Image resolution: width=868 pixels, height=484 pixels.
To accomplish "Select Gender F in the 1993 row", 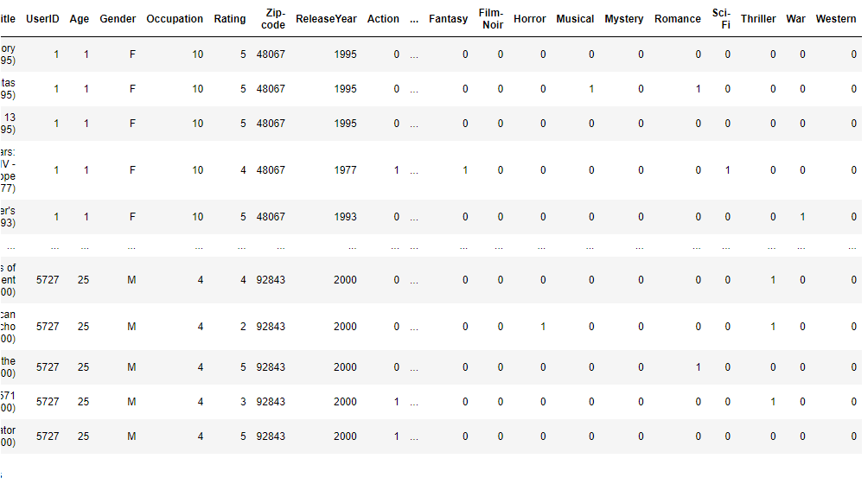I will pyautogui.click(x=132, y=217).
